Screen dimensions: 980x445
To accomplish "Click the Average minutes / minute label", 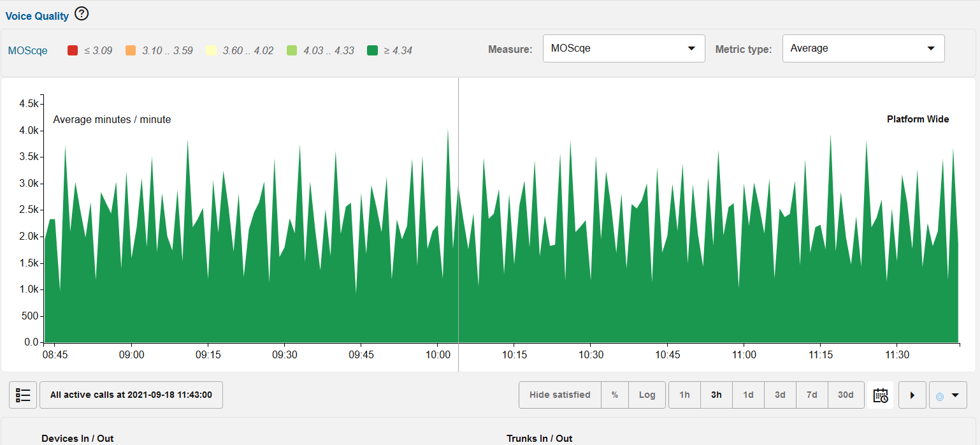I will click(x=112, y=119).
